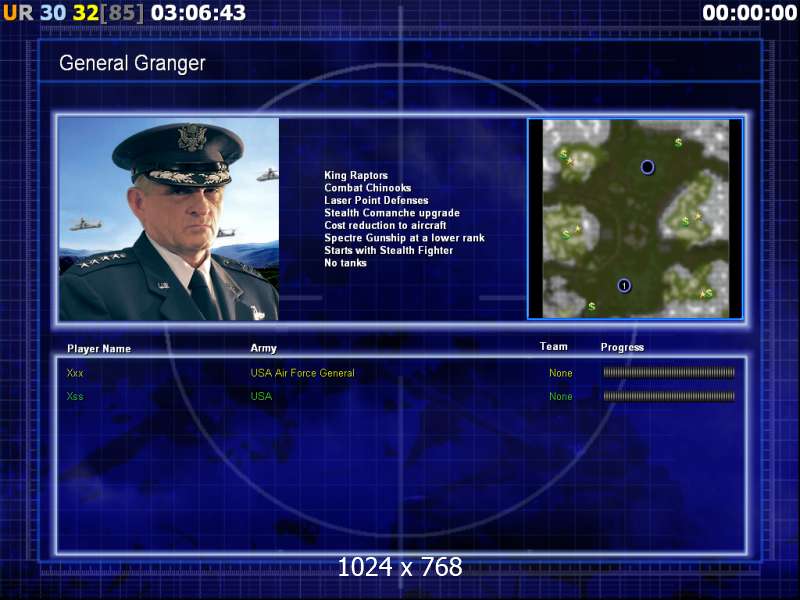
Task: Select player name "Xss"
Action: tap(74, 396)
